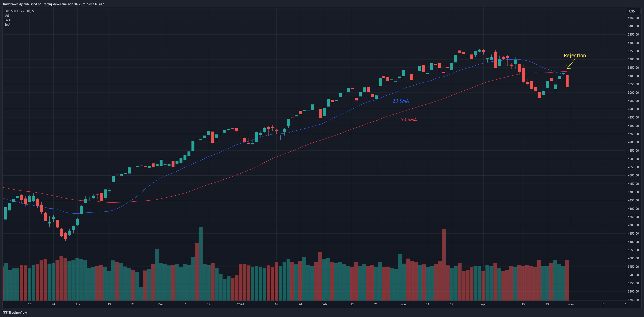This screenshot has height=317, width=644.
Task: Click the 4100.00 price axis label
Action: tap(633, 242)
